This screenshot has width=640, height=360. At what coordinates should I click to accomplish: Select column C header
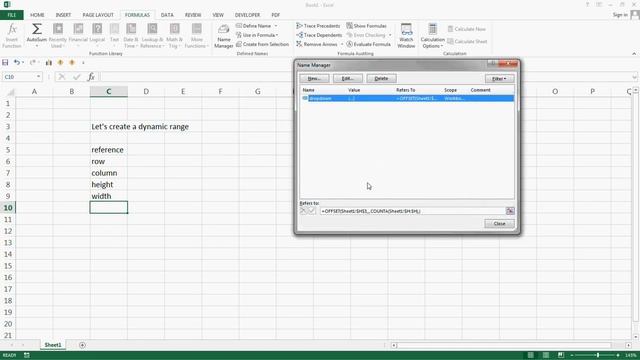109,91
